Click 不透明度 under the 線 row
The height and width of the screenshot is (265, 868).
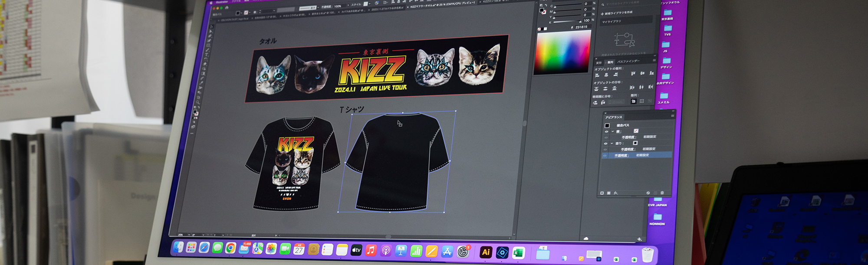pyautogui.click(x=629, y=137)
